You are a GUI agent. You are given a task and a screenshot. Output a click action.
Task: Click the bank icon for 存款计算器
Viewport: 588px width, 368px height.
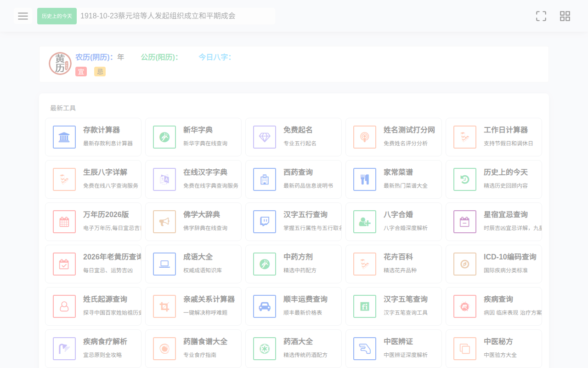pyautogui.click(x=64, y=137)
